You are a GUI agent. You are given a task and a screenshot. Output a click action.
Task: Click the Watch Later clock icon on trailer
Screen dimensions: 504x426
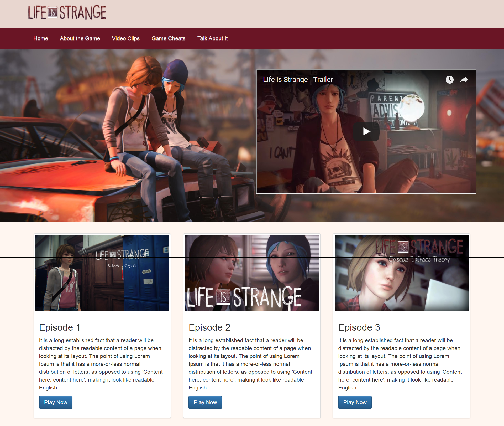449,80
